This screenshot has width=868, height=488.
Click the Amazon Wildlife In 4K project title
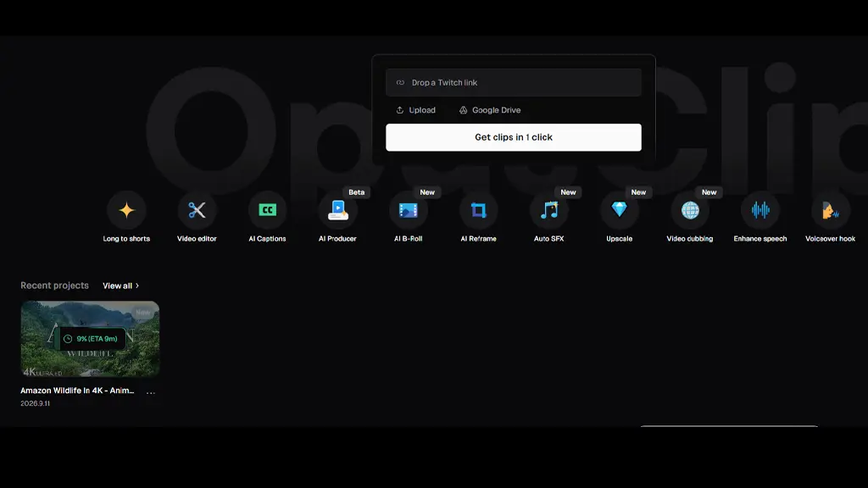click(77, 390)
